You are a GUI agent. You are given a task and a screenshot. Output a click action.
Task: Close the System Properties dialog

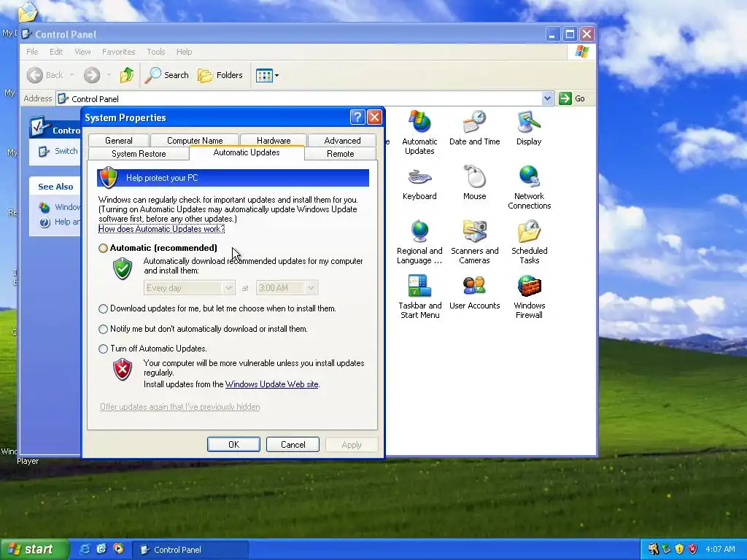[374, 117]
